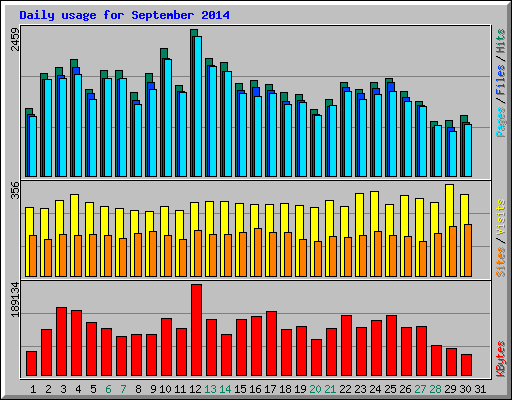This screenshot has width=512, height=400.
Task: Click day label 30 on the x-axis
Action: [465, 389]
